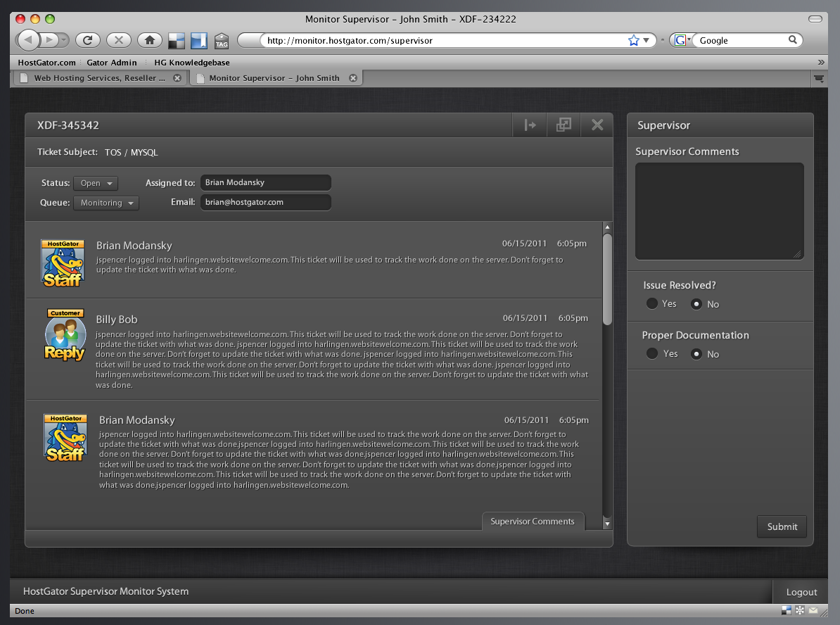The height and width of the screenshot is (625, 840).
Task: Click the magnifier in the Google search box
Action: point(792,39)
